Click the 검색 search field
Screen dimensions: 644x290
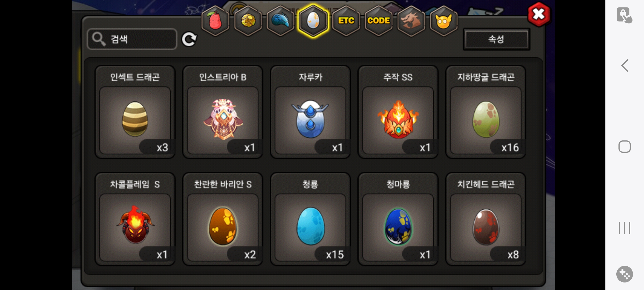(x=132, y=39)
